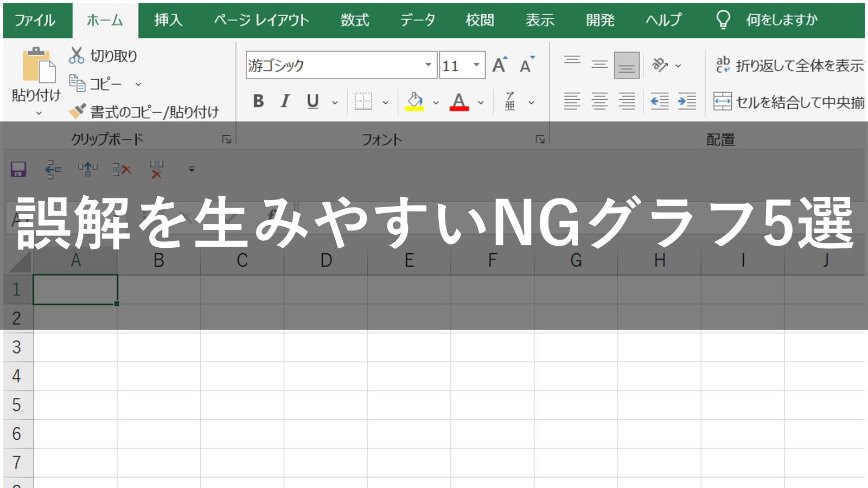Open the ファイル tab
868x488 pixels.
point(35,20)
